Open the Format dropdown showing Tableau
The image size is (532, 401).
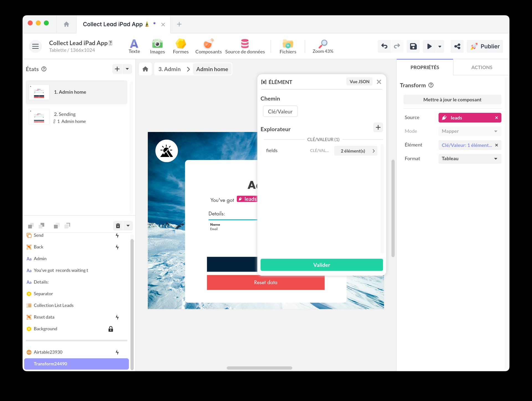[x=469, y=159]
